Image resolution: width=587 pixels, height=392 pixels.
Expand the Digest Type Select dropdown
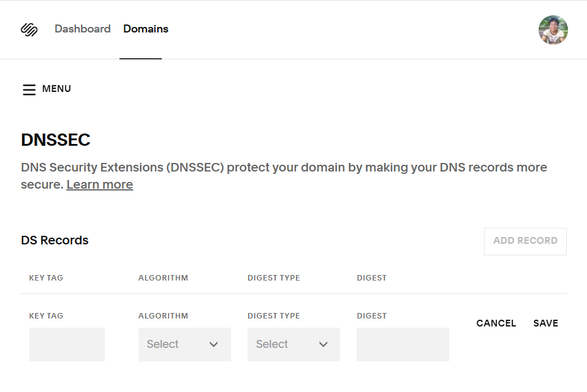tap(293, 344)
